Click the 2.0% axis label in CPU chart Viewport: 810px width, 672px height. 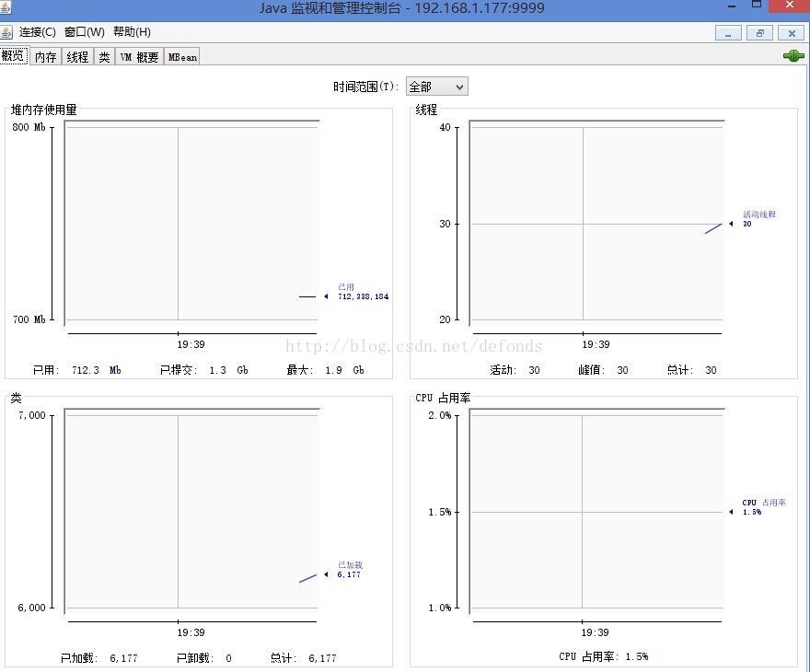point(440,415)
